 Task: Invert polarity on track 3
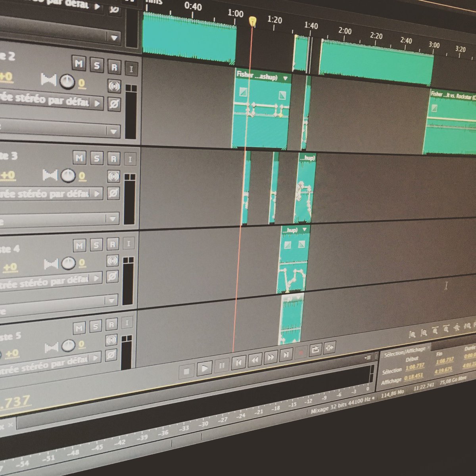113,193
